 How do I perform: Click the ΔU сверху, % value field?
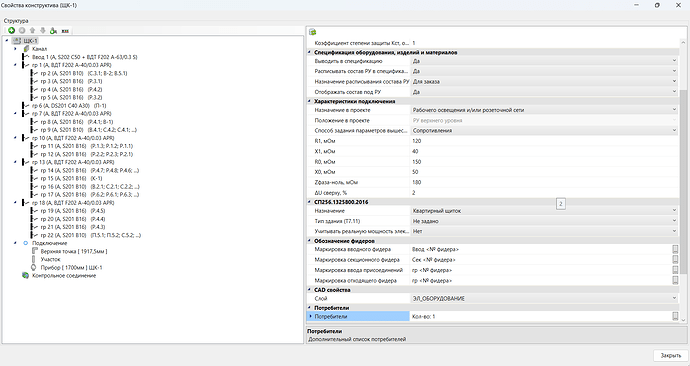click(x=544, y=193)
